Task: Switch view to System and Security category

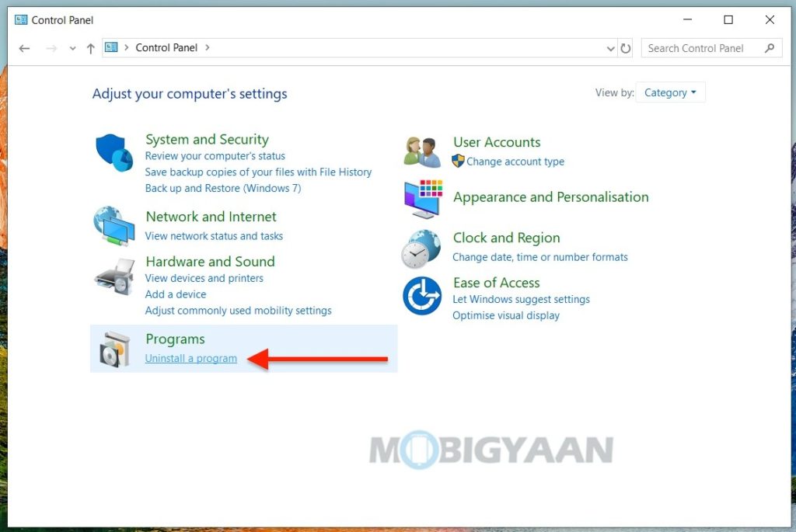Action: tap(207, 139)
